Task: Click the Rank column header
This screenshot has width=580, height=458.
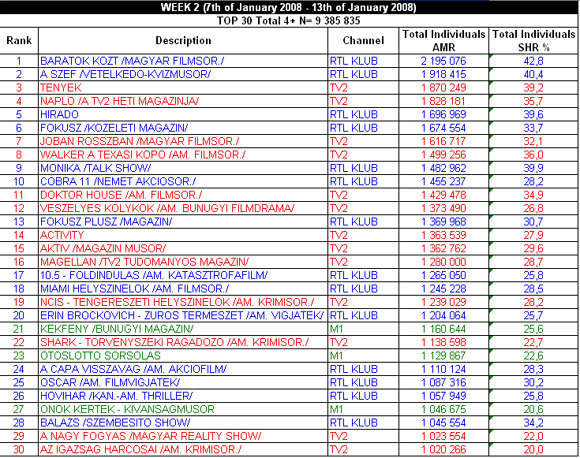Action: (19, 40)
